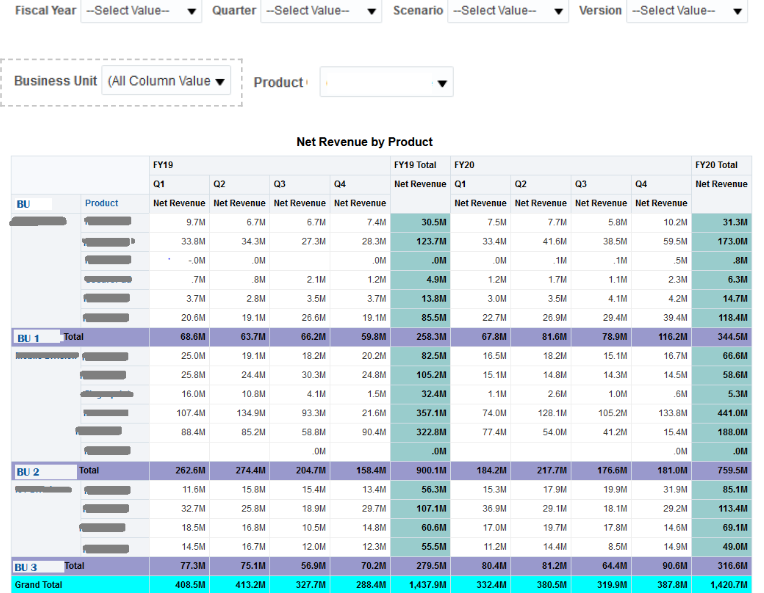The width and height of the screenshot is (764, 593).
Task: Select the Grand Total row label
Action: 39,584
